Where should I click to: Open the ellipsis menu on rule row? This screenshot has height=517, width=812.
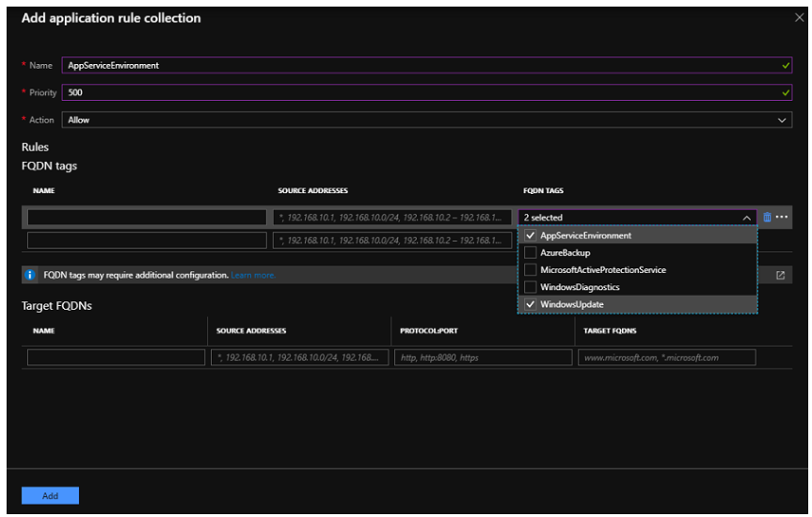[x=782, y=218]
